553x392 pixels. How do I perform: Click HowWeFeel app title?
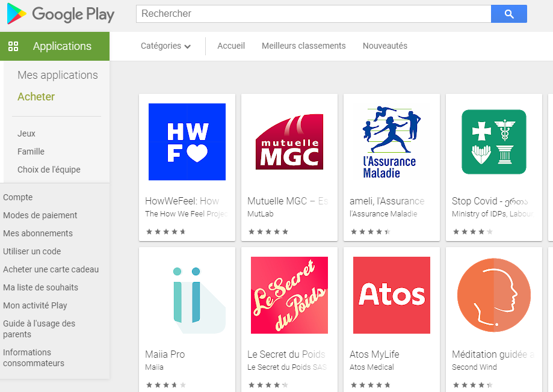[x=182, y=201]
